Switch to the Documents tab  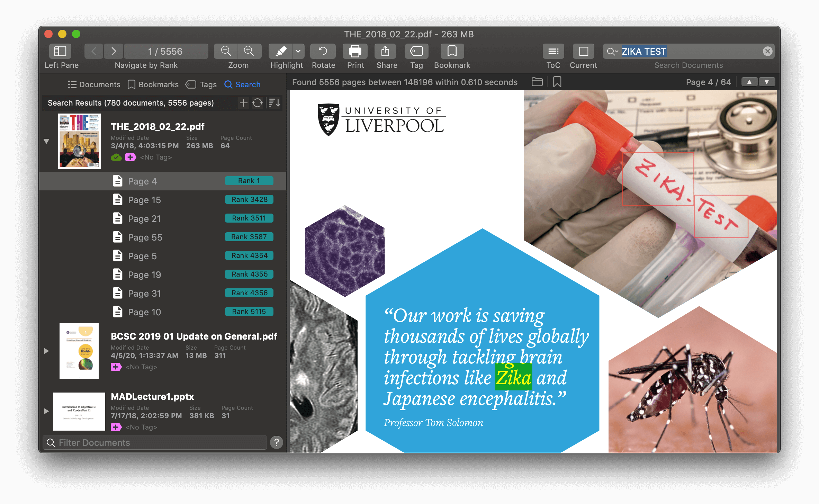click(x=93, y=84)
